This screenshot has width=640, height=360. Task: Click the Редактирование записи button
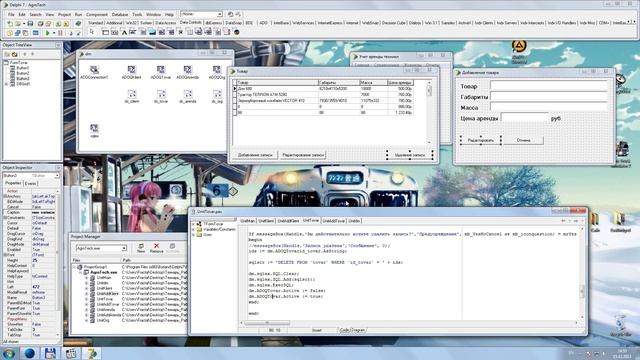tap(303, 155)
